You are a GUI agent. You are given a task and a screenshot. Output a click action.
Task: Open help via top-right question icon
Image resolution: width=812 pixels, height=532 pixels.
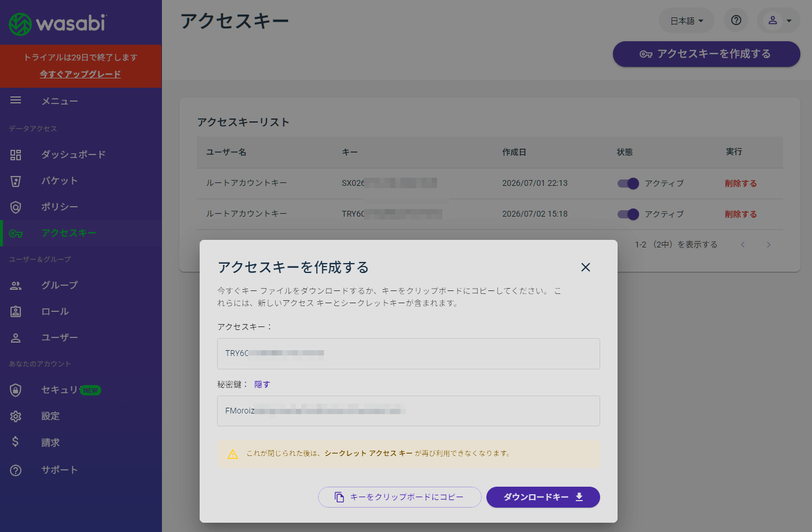pyautogui.click(x=736, y=20)
